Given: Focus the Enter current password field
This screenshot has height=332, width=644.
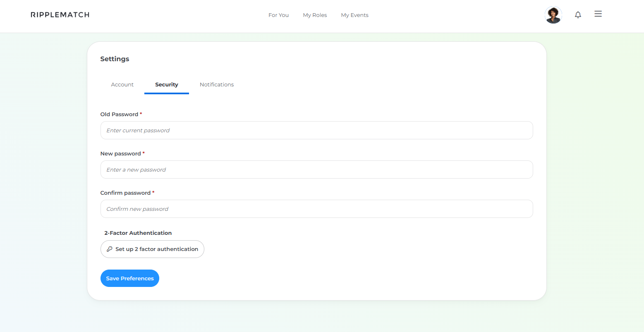Looking at the screenshot, I should point(316,131).
